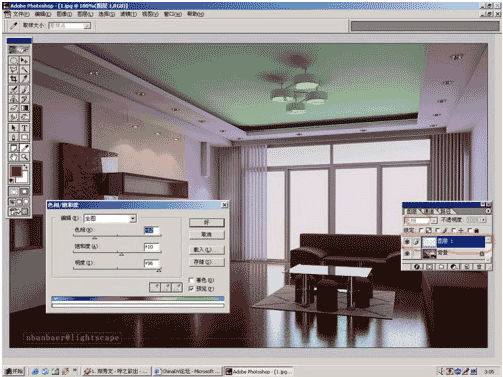The image size is (503, 377).
Task: Toggle lock transparent pixels checkbox
Action: tap(421, 230)
